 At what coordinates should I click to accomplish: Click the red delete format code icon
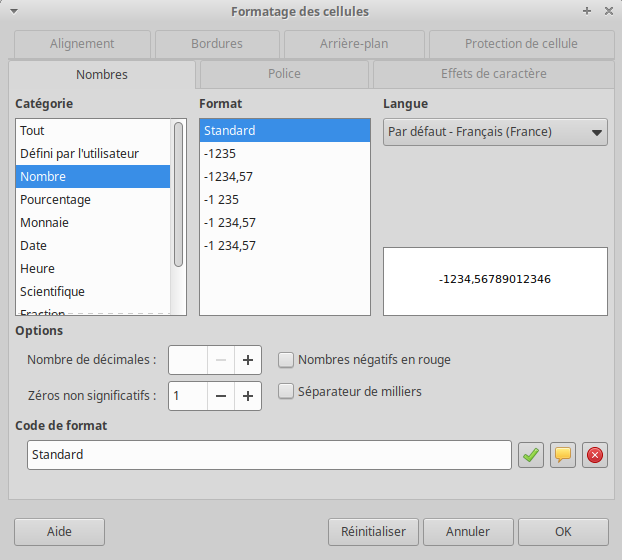[595, 455]
